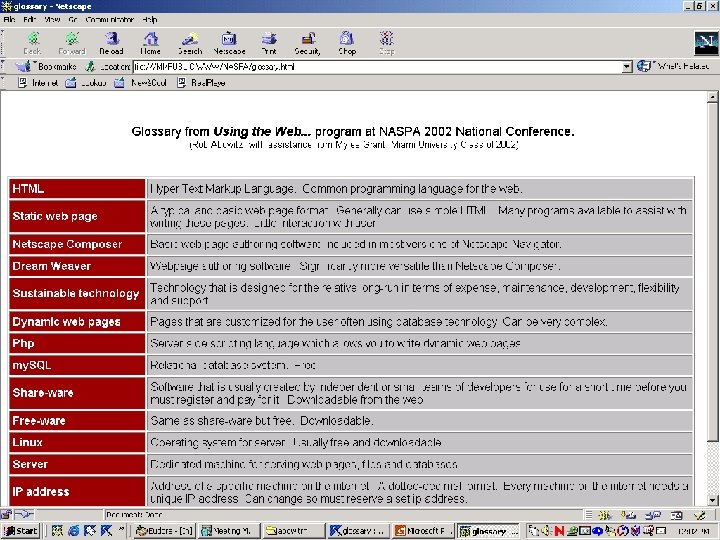Expand the quick launch overflow chevron

click(121, 530)
